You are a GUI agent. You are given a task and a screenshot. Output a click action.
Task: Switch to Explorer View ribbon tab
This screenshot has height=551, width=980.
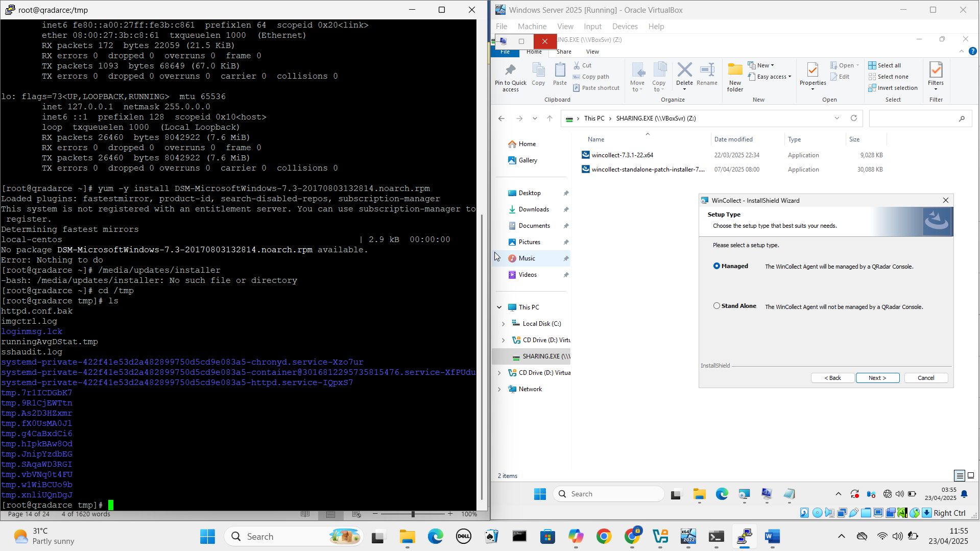592,52
